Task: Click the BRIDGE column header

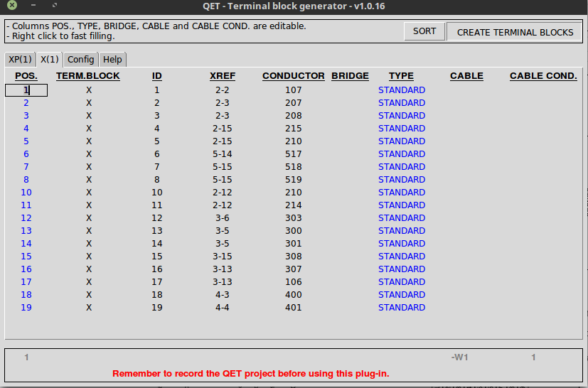Action: point(350,76)
